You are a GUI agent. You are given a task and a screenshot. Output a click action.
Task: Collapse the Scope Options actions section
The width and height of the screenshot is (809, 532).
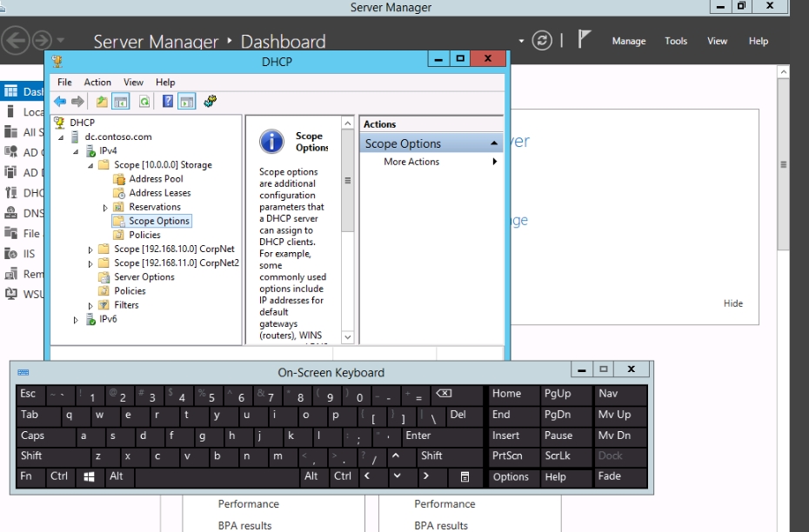pyautogui.click(x=494, y=143)
